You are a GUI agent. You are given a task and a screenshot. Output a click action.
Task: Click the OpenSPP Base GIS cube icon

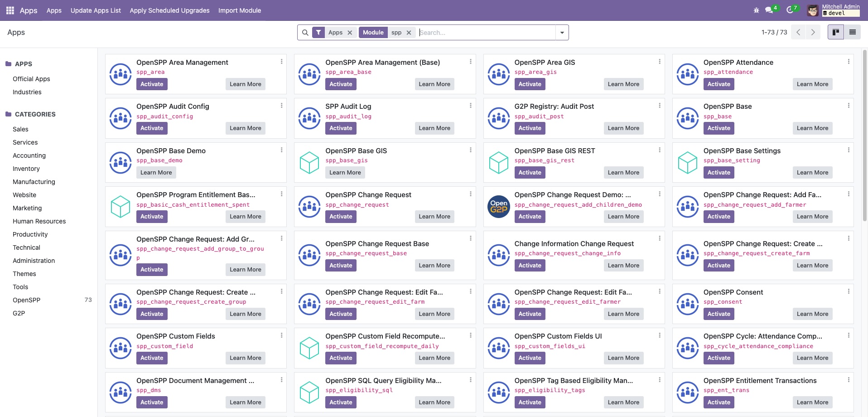pos(309,162)
